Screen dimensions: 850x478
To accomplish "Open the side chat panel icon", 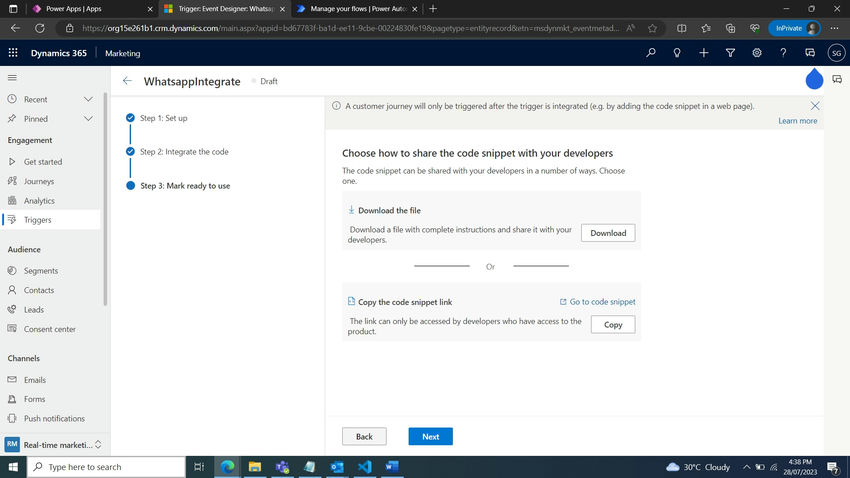I will pos(837,79).
